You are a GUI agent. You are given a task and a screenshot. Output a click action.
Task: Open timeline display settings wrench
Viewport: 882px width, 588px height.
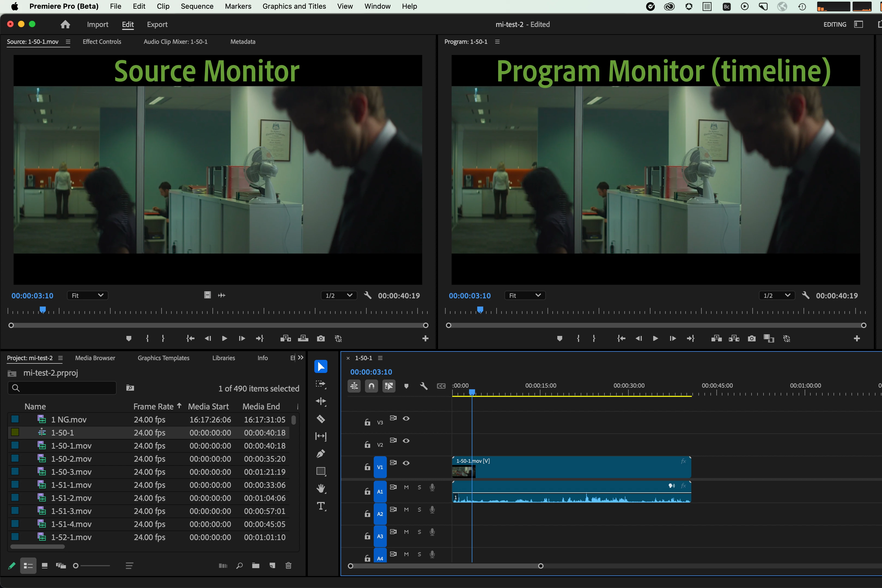tap(424, 386)
